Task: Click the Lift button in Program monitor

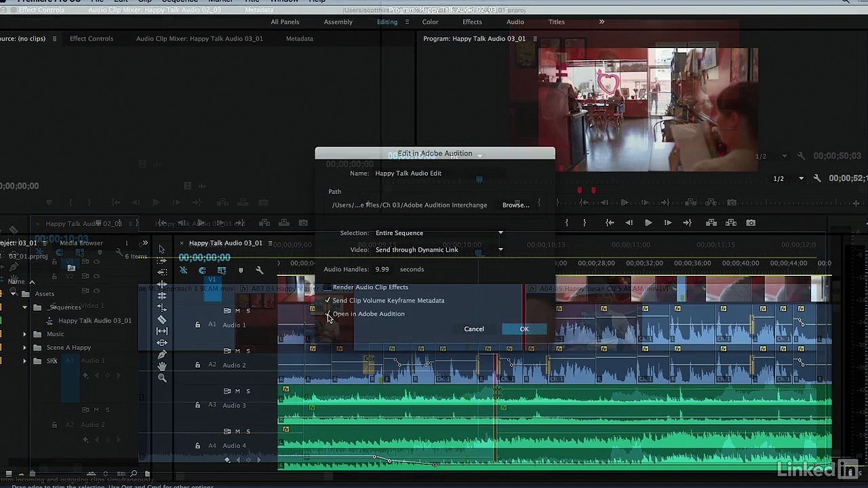Action: (x=711, y=222)
